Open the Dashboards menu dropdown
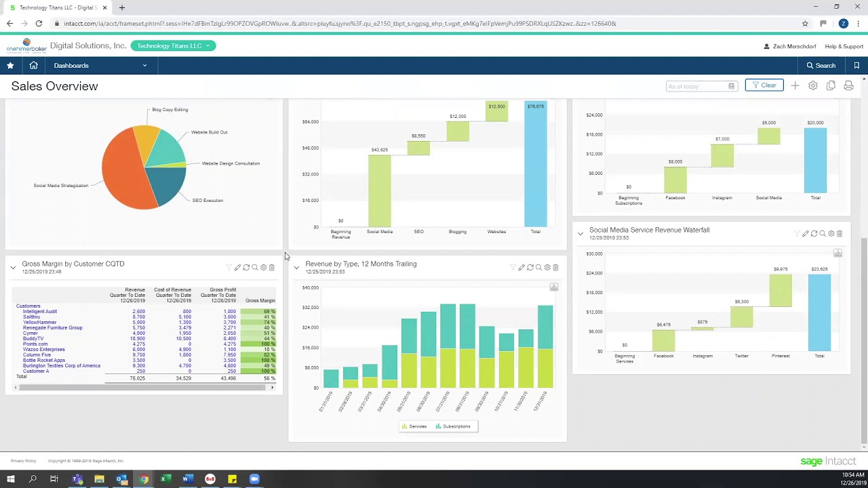The width and height of the screenshot is (868, 488). tap(99, 65)
